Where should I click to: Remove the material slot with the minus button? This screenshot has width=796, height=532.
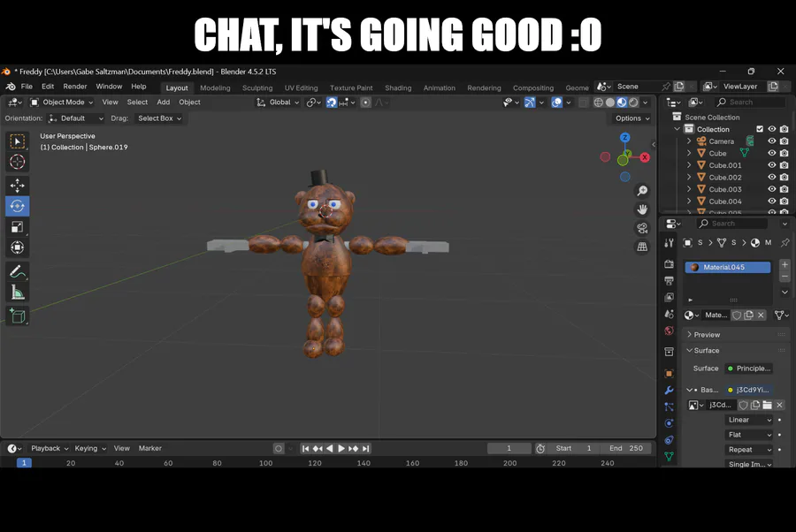point(785,277)
